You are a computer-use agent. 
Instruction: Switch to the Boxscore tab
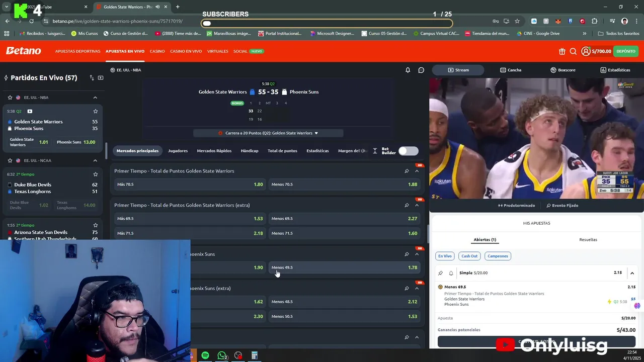click(x=562, y=70)
